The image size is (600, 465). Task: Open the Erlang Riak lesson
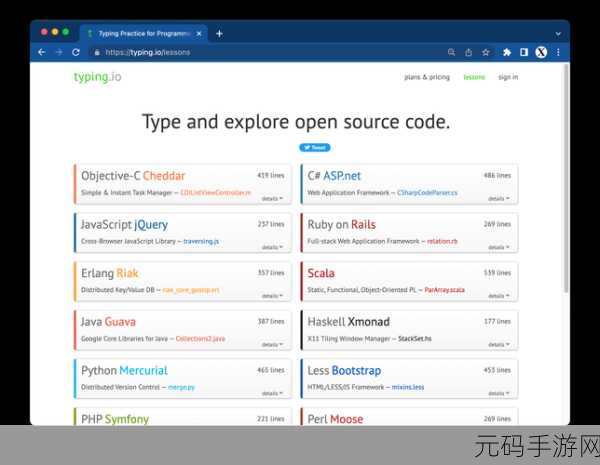pos(109,273)
